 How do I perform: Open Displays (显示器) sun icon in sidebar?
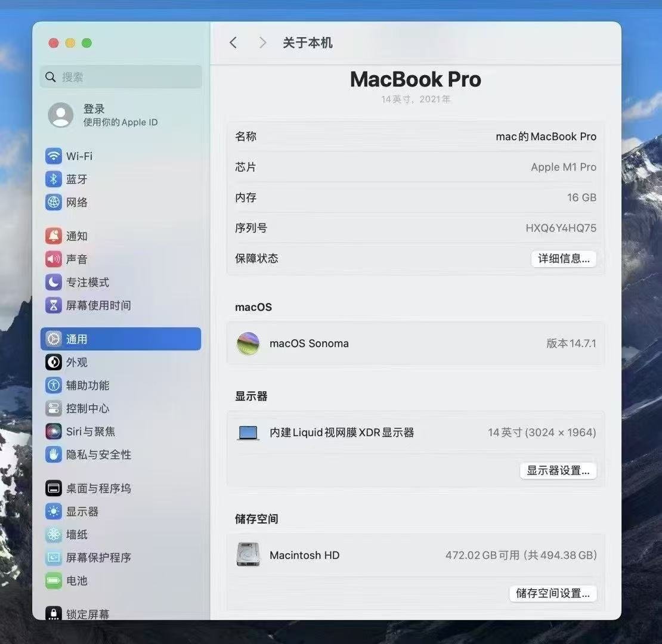click(53, 512)
